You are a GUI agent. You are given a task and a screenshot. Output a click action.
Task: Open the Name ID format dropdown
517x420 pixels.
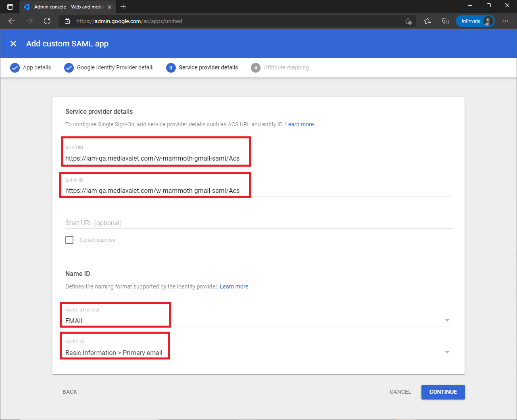click(258, 316)
